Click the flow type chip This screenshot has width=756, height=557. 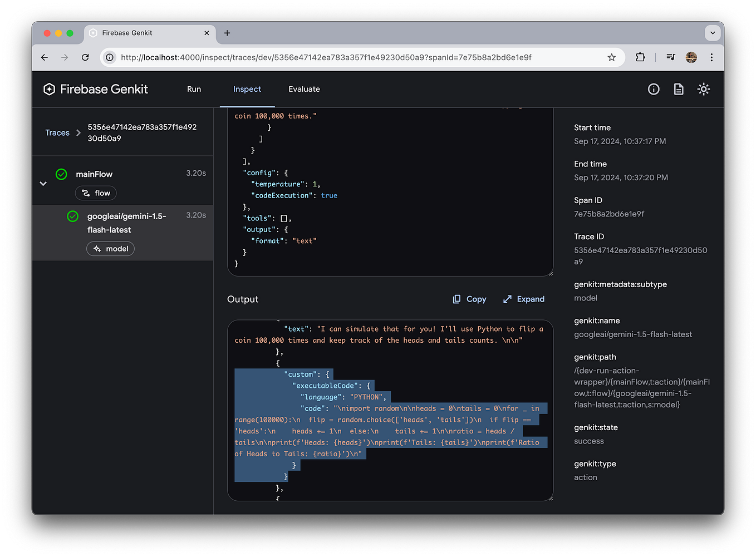(x=96, y=193)
